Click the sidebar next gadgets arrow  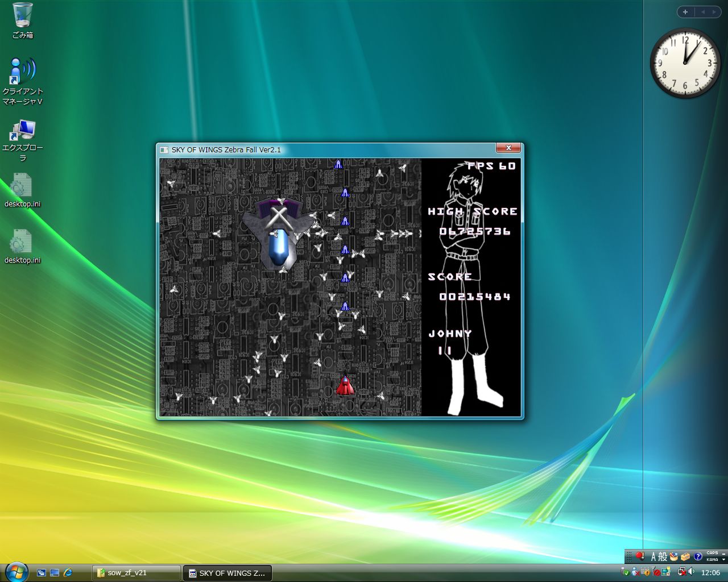coord(714,12)
